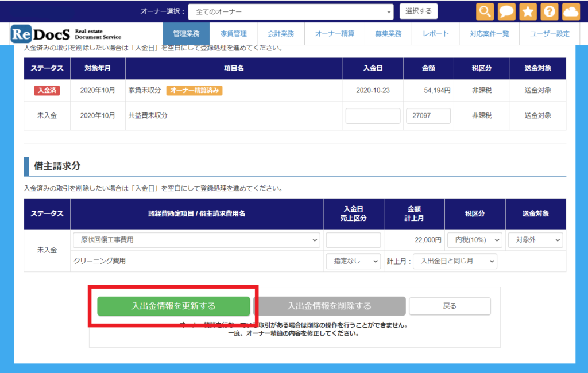This screenshot has width=588, height=373.
Task: Click the 選択する button
Action: [419, 11]
